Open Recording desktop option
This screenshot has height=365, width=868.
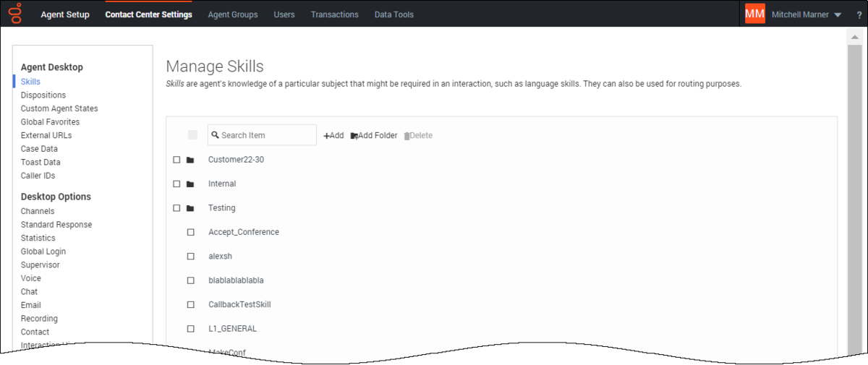39,319
